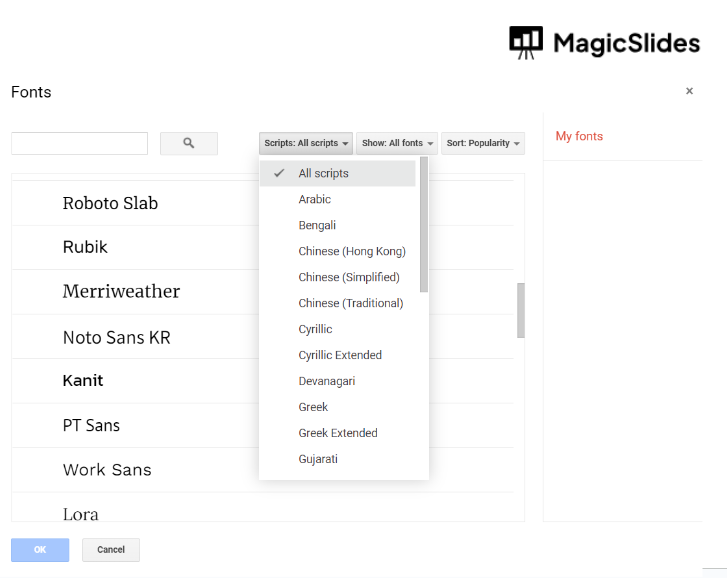Open the Scripts: All scripts dropdown
The width and height of the screenshot is (727, 578).
[306, 144]
